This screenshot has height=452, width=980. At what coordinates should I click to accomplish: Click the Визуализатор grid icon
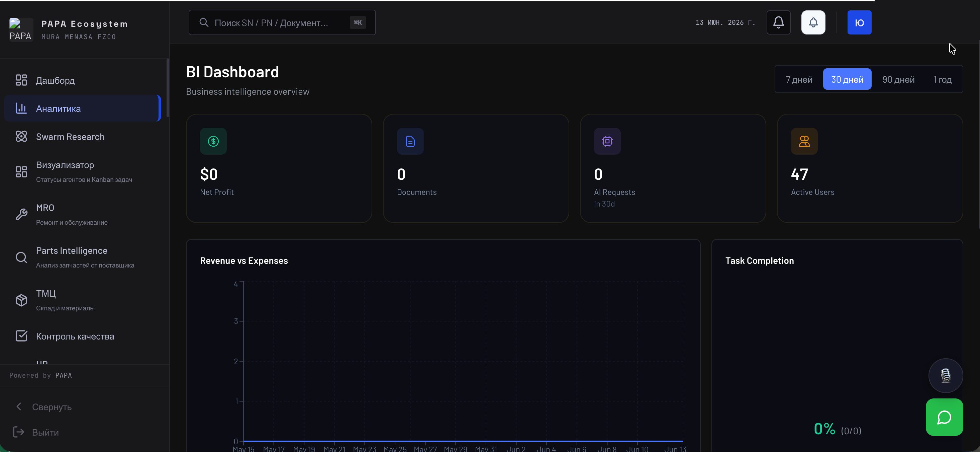pos(21,172)
